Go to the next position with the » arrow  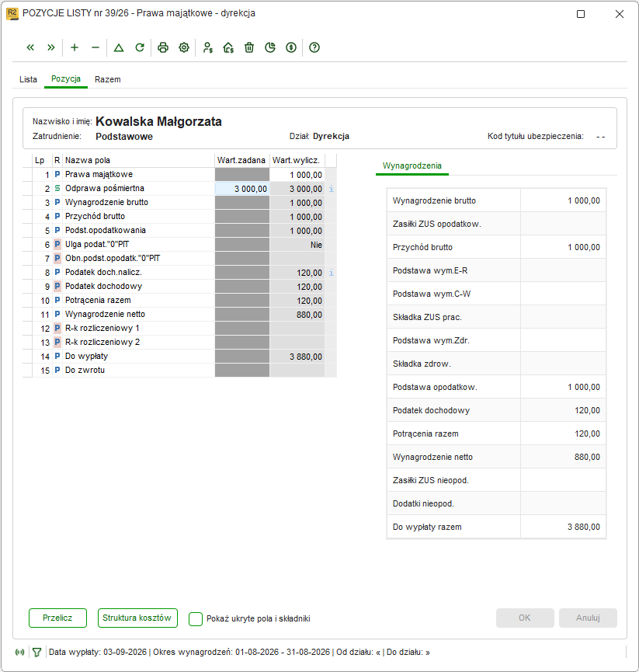click(51, 47)
